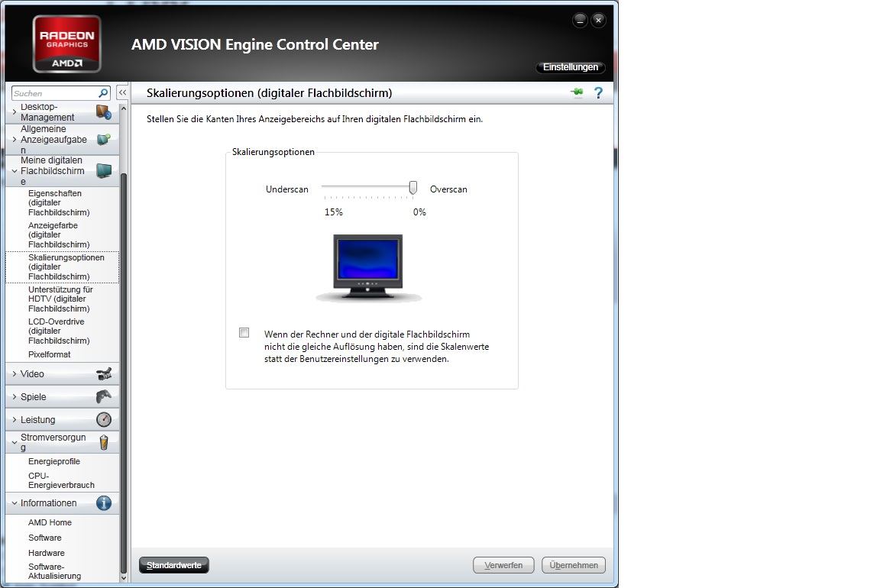Open the Einstellungen menu
Viewport: 880px width, 588px height.
570,66
